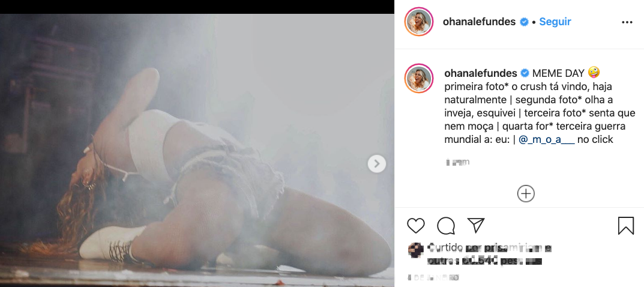Screen dimensions: 644x287
Task: Go to next photo with arrow button
Action: click(x=377, y=163)
